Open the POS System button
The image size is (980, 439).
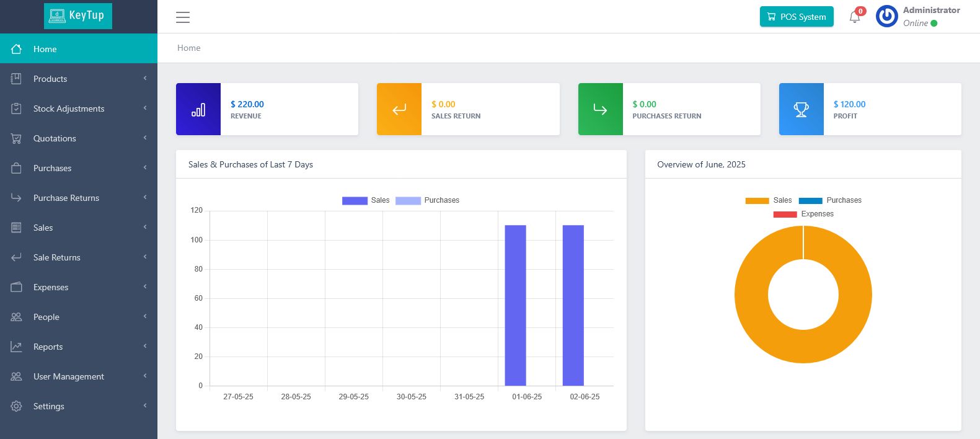click(x=797, y=17)
